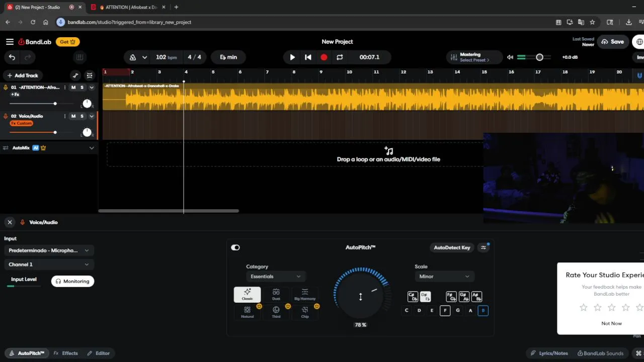Click the redo arrow
The width and height of the screenshot is (644, 362).
click(28, 57)
